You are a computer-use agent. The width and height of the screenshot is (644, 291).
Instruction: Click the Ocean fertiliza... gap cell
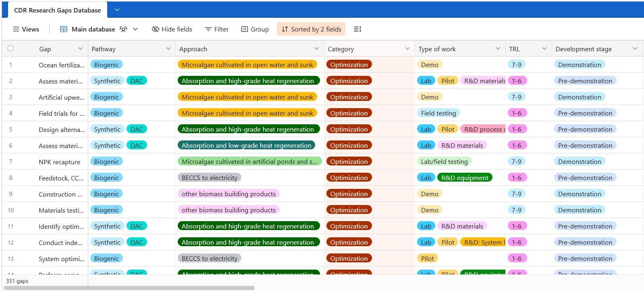(62, 65)
